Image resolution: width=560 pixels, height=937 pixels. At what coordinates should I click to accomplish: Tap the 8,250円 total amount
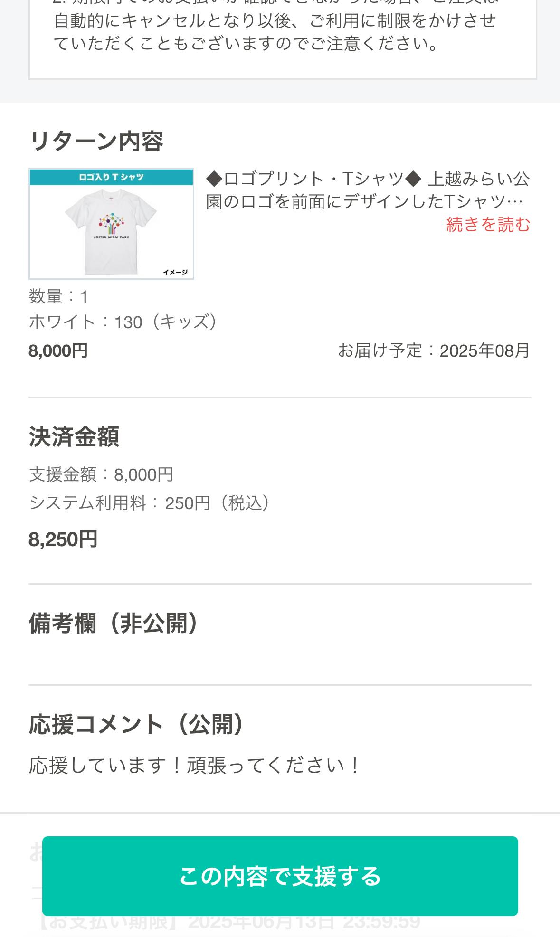63,539
